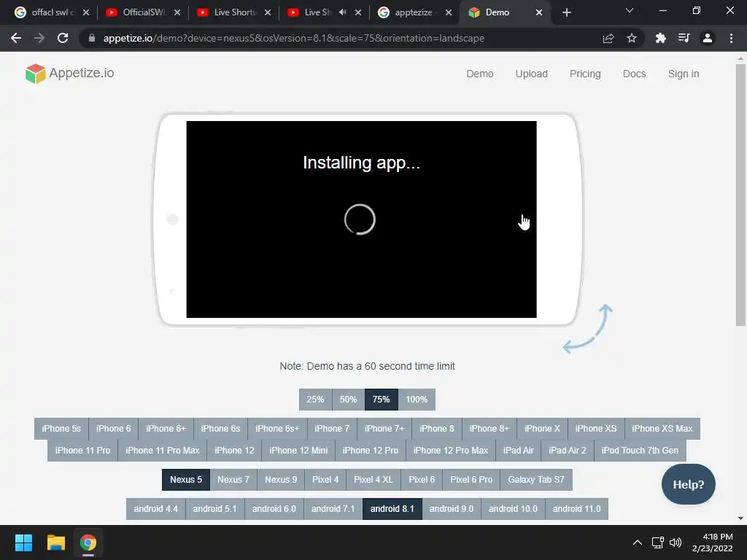
Task: Click the browser forward arrow
Action: (x=39, y=38)
